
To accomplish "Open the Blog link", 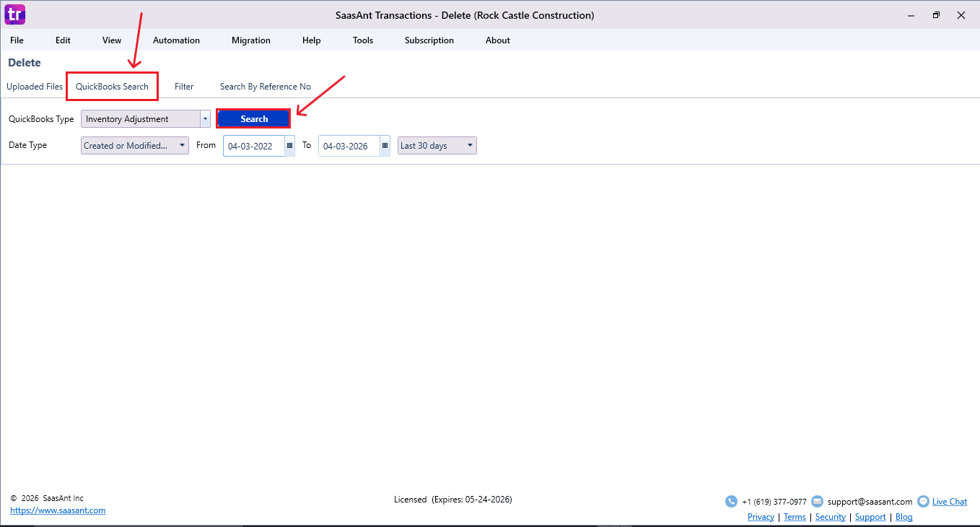I will coord(904,517).
